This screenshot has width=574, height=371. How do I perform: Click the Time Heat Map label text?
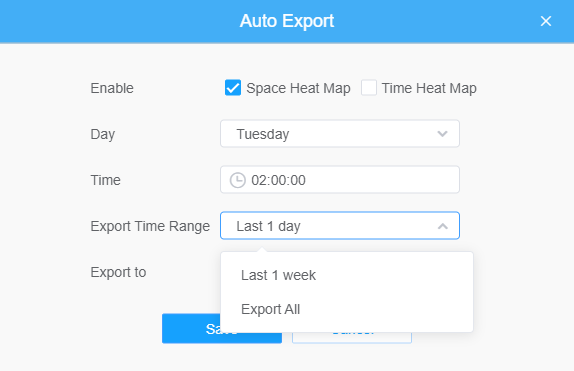tap(429, 88)
